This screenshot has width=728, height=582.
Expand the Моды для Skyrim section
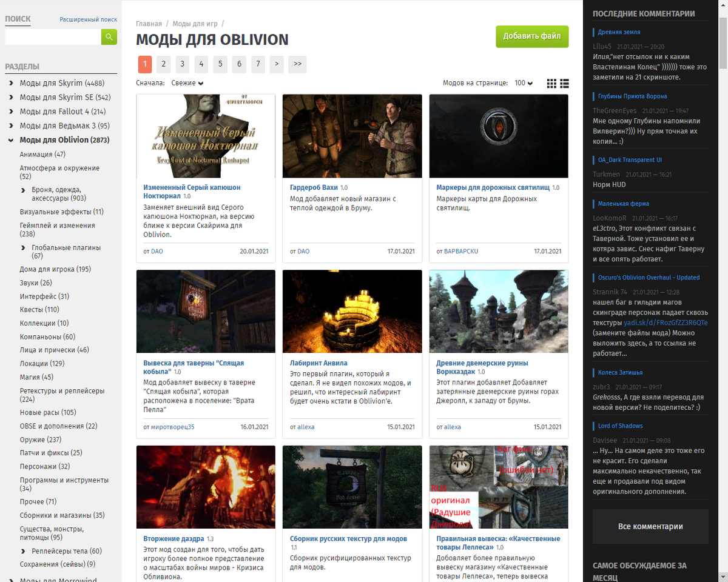tap(12, 83)
